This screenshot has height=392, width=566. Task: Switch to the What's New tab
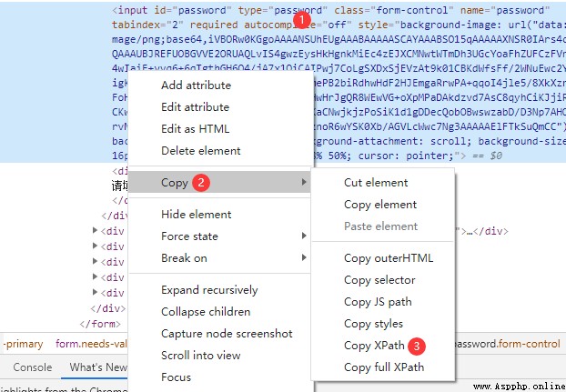pyautogui.click(x=98, y=367)
